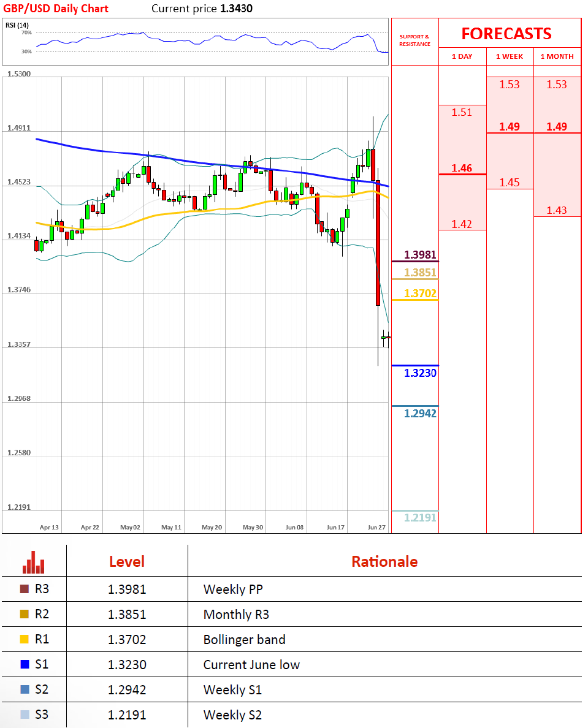Click the Apr 13 date axis label
The width and height of the screenshot is (588, 728).
click(x=49, y=527)
